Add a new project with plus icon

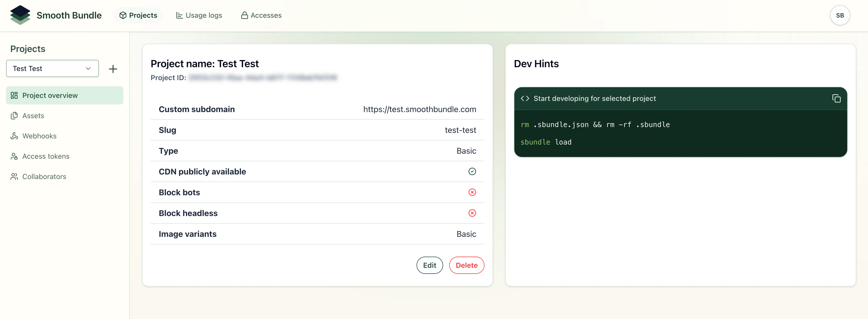113,69
